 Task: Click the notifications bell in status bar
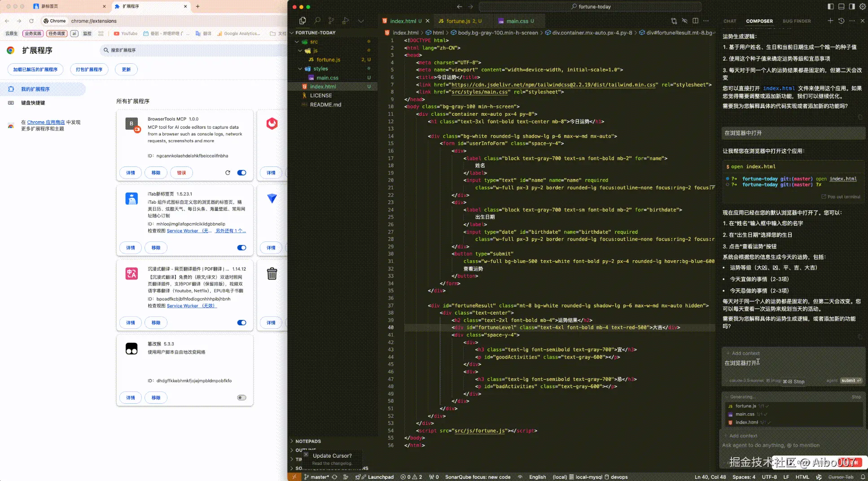[863, 477]
